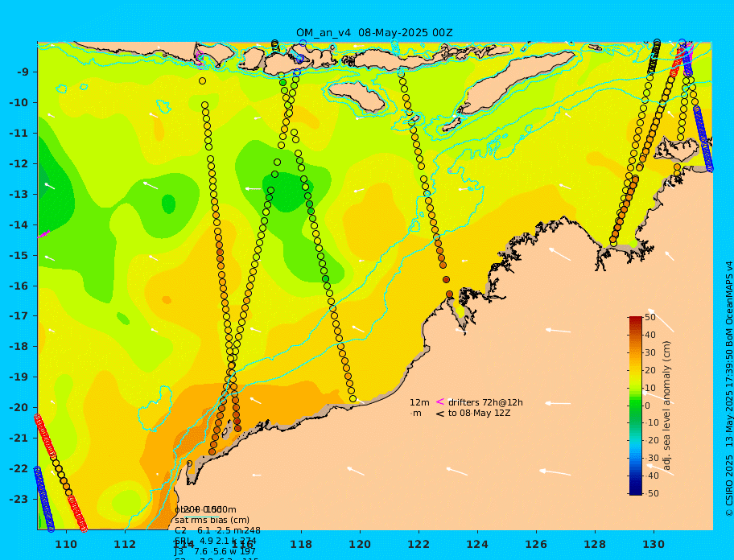The width and height of the screenshot is (734, 560).
Task: Click the colorbar "40" positive tick label
Action: (x=650, y=335)
